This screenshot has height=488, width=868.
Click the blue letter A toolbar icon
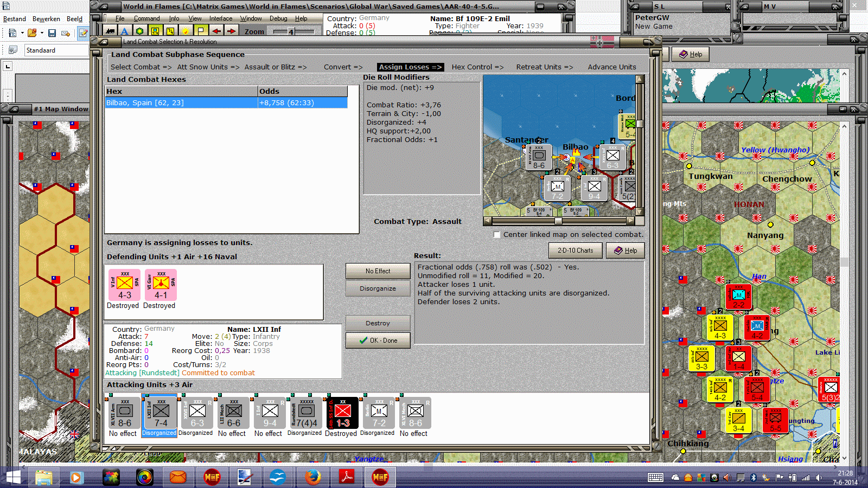point(125,31)
